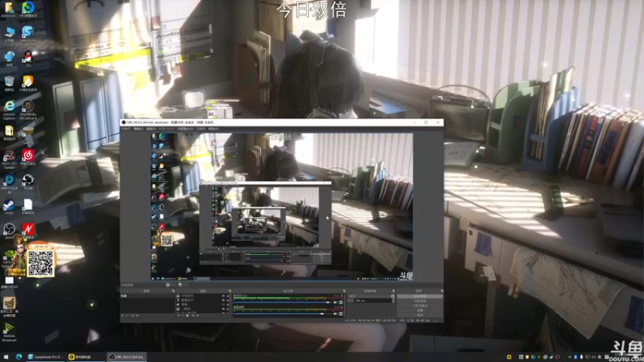Adjust transition duration stepper arrows

click(x=394, y=300)
